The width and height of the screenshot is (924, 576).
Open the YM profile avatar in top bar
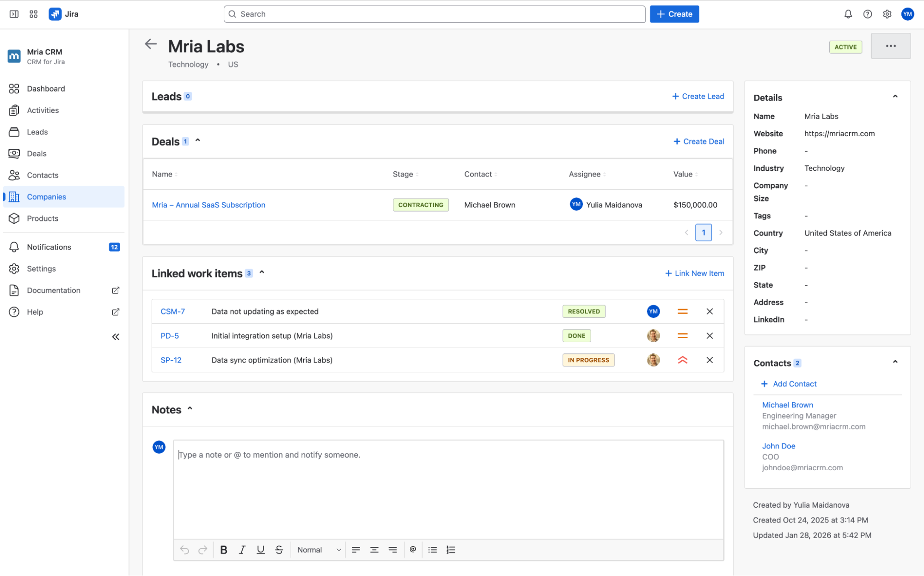point(907,14)
